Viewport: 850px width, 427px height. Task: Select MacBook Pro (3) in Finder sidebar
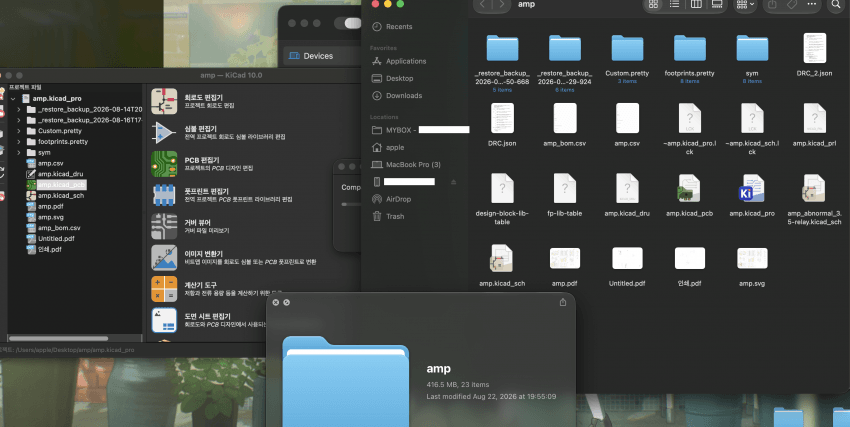413,165
